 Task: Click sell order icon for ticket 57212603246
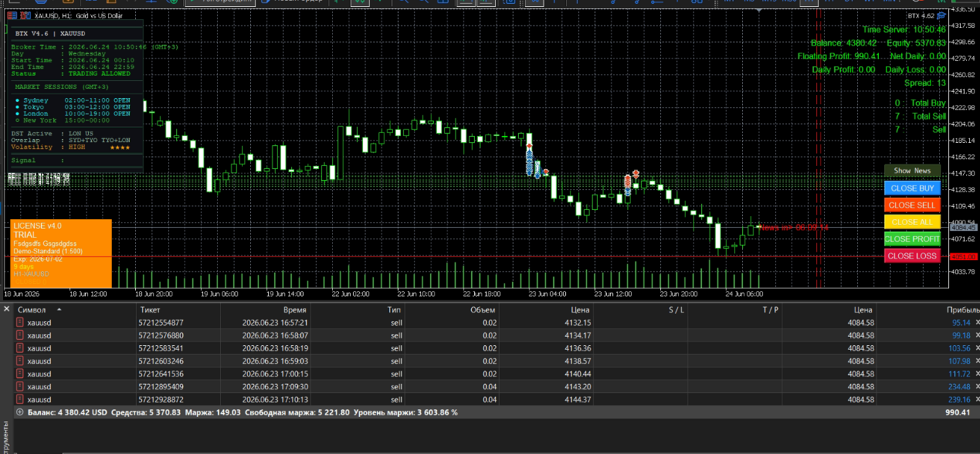pyautogui.click(x=21, y=361)
